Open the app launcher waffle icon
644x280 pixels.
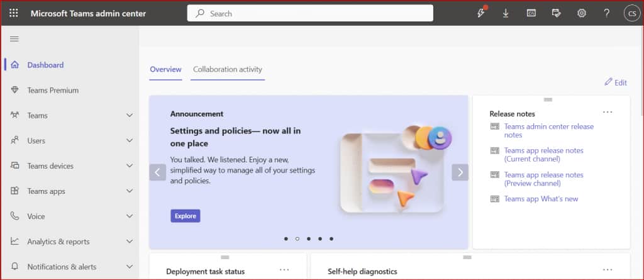click(14, 13)
